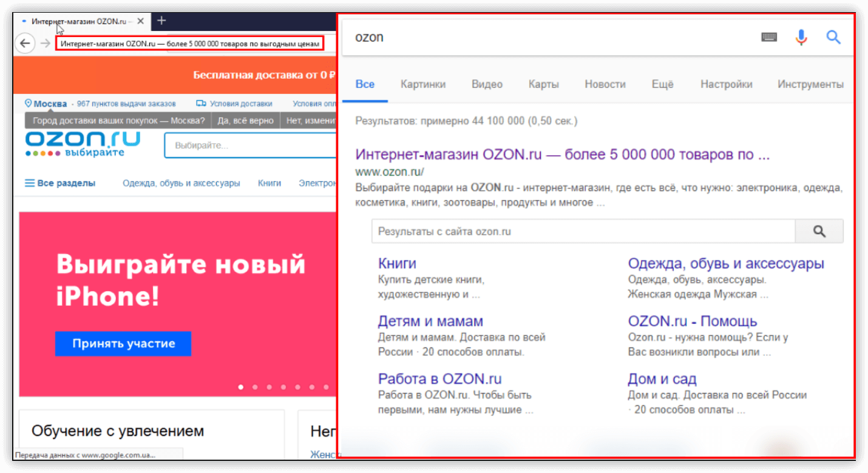Image resolution: width=868 pixels, height=473 pixels.
Task: Click the www.ozon.ru/ URL text
Action: (390, 172)
